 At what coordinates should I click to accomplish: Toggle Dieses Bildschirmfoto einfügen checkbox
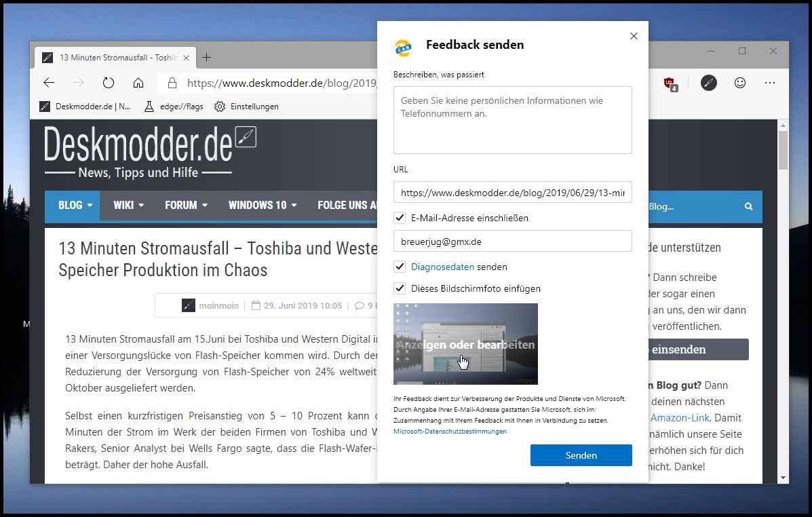[x=400, y=288]
